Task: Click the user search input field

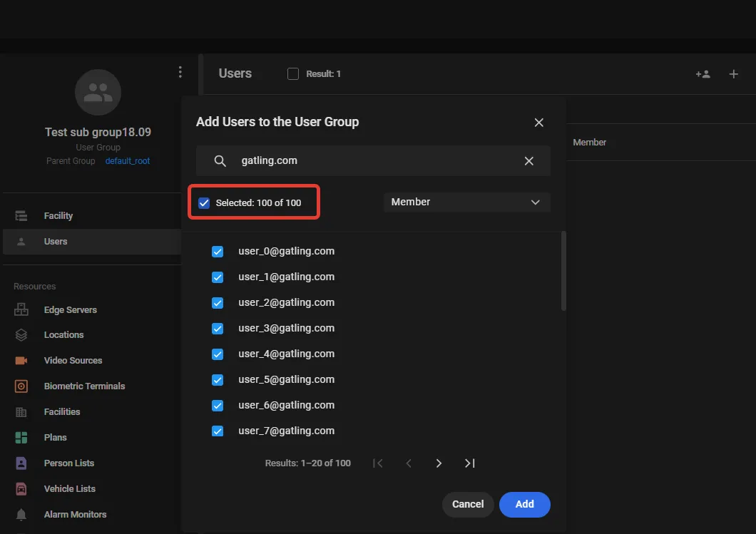Action: click(x=373, y=161)
